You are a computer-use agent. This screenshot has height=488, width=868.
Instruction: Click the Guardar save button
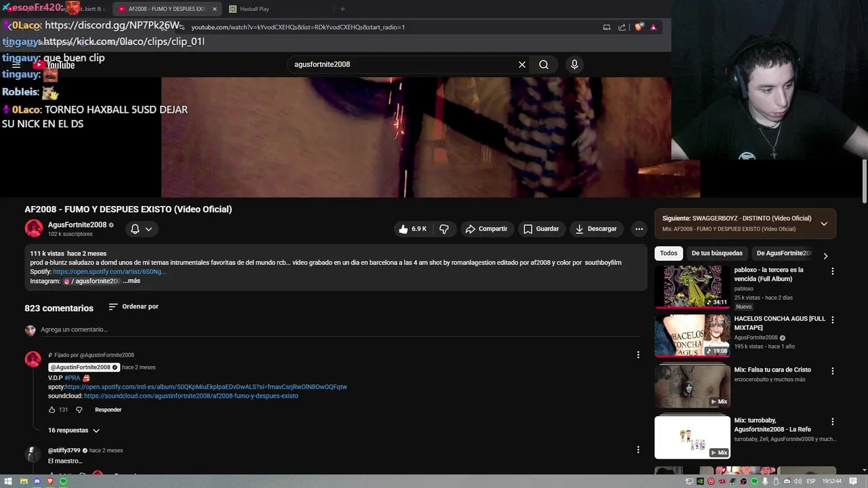pos(541,229)
